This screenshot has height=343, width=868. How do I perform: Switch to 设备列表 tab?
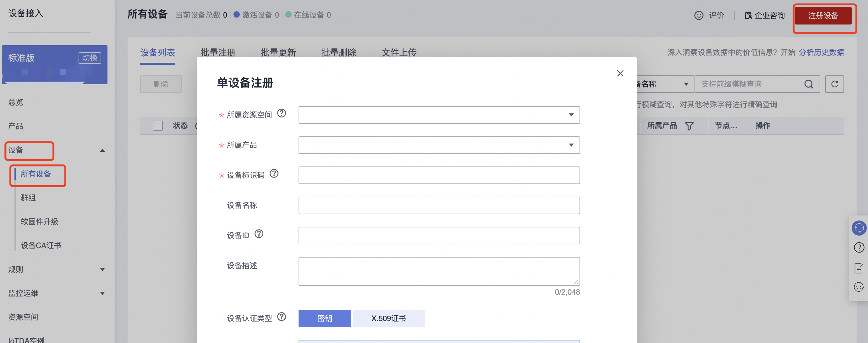pos(157,52)
